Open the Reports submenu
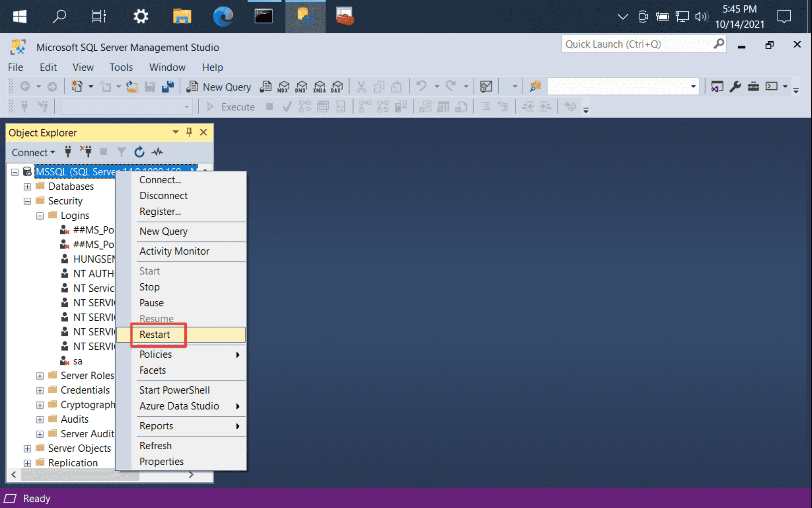812x508 pixels. 181,426
